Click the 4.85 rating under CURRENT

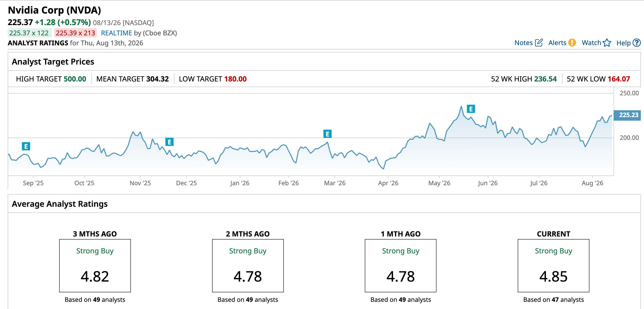point(554,276)
